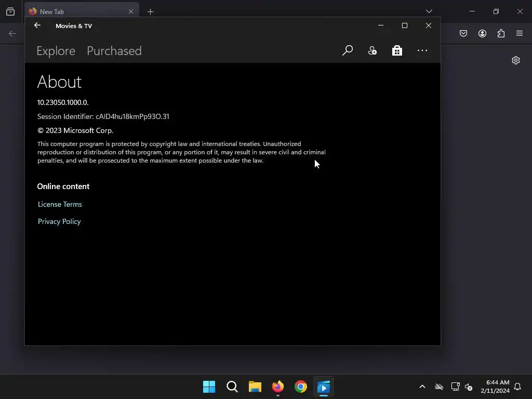Add a new tab in Firefox

click(150, 12)
